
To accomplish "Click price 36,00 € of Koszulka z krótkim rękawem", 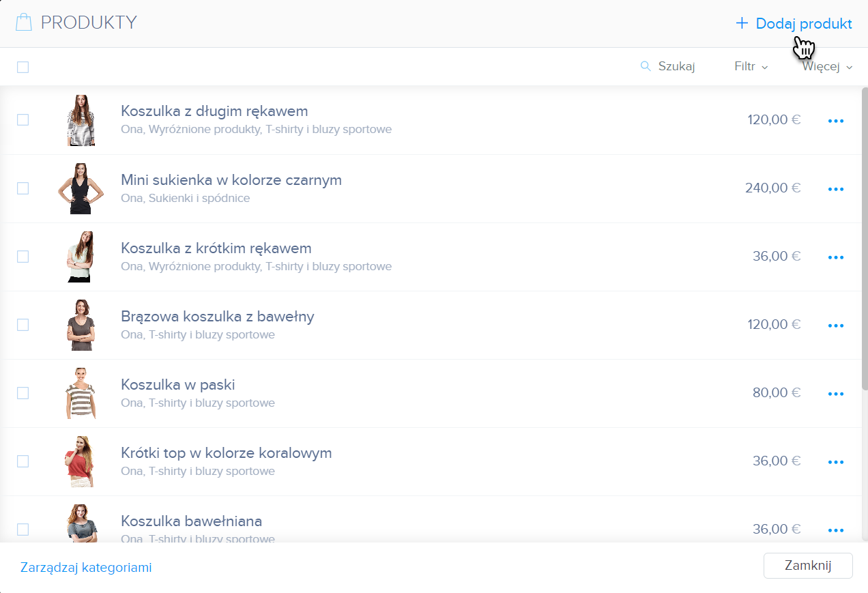I will click(777, 256).
